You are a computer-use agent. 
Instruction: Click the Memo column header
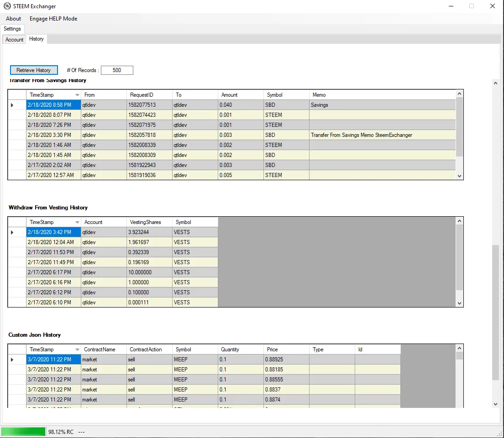point(383,95)
